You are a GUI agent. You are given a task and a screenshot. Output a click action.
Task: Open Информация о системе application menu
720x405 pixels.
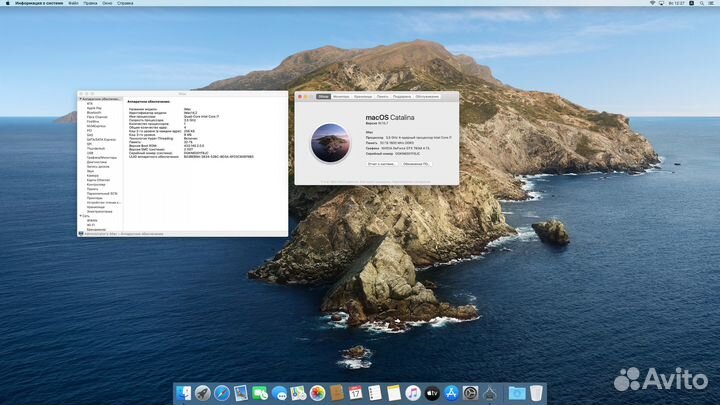39,3
